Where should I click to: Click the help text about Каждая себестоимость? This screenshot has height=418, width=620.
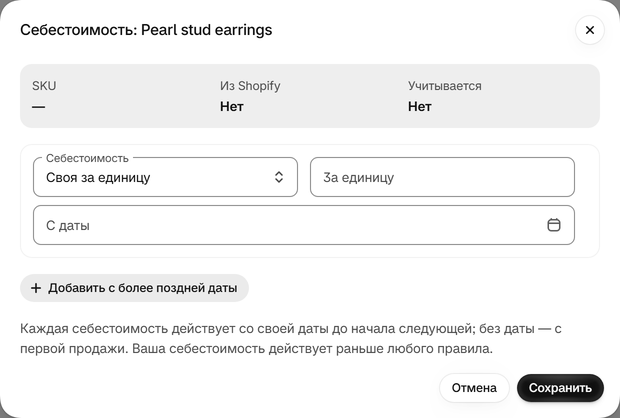point(291,339)
